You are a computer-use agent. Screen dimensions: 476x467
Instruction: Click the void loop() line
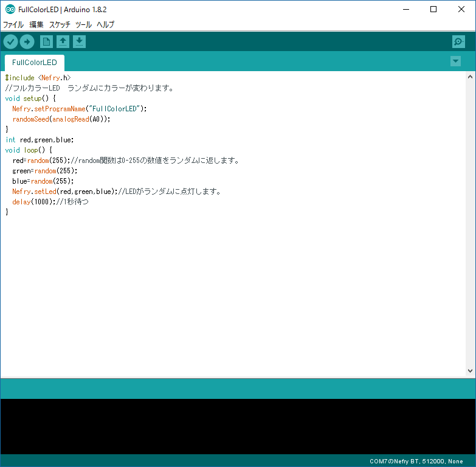[29, 150]
